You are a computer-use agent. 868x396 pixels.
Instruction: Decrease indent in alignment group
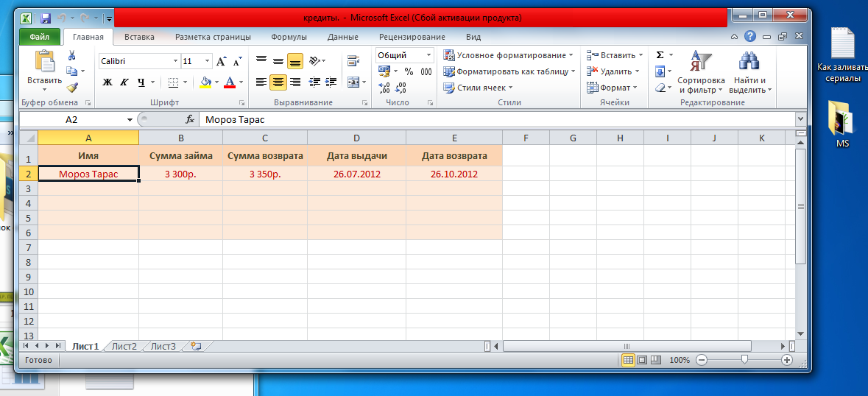click(x=314, y=82)
